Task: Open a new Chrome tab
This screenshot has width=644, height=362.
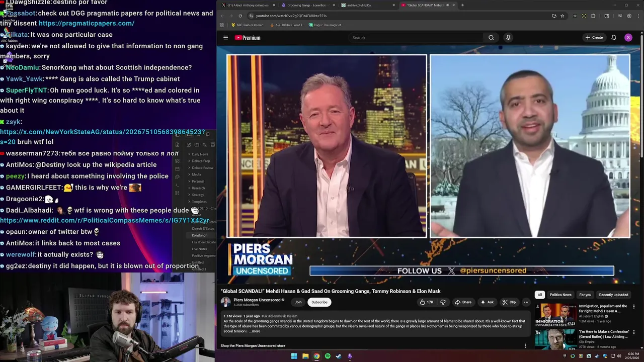Action: pos(463,5)
